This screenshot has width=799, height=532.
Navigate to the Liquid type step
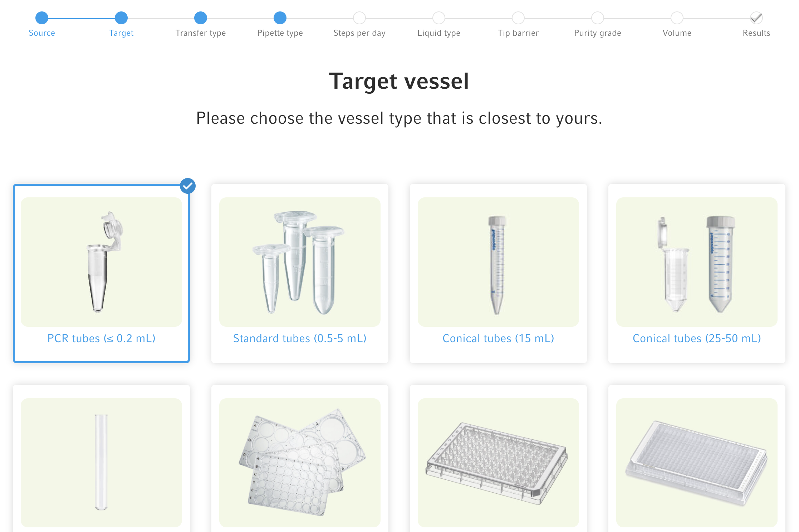pyautogui.click(x=439, y=18)
